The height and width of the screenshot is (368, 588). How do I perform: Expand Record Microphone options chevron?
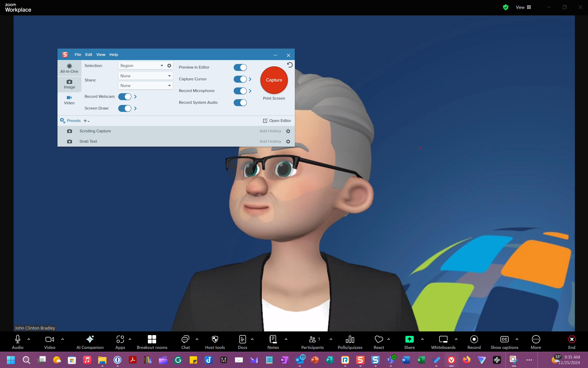pyautogui.click(x=250, y=91)
